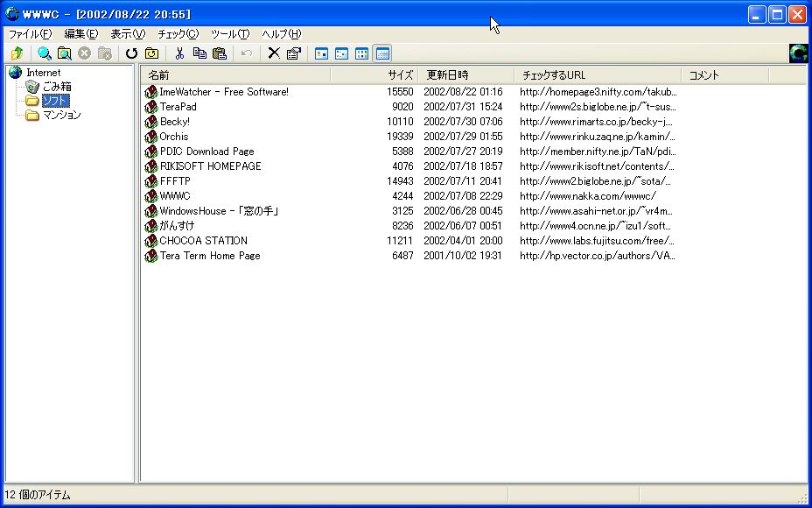Sort by the チェックするURL column header

598,75
